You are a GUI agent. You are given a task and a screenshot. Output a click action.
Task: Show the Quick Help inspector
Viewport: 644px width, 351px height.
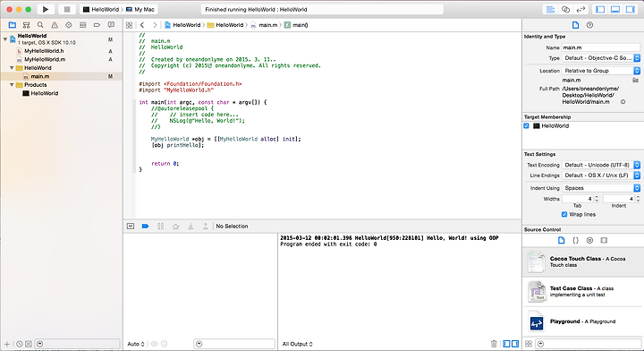coord(589,25)
